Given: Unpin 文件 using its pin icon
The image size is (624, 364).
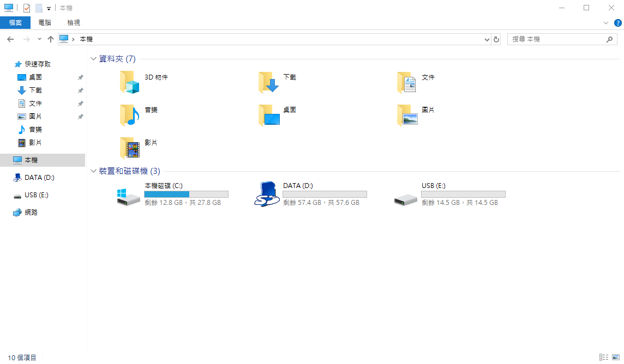Looking at the screenshot, I should (x=80, y=104).
